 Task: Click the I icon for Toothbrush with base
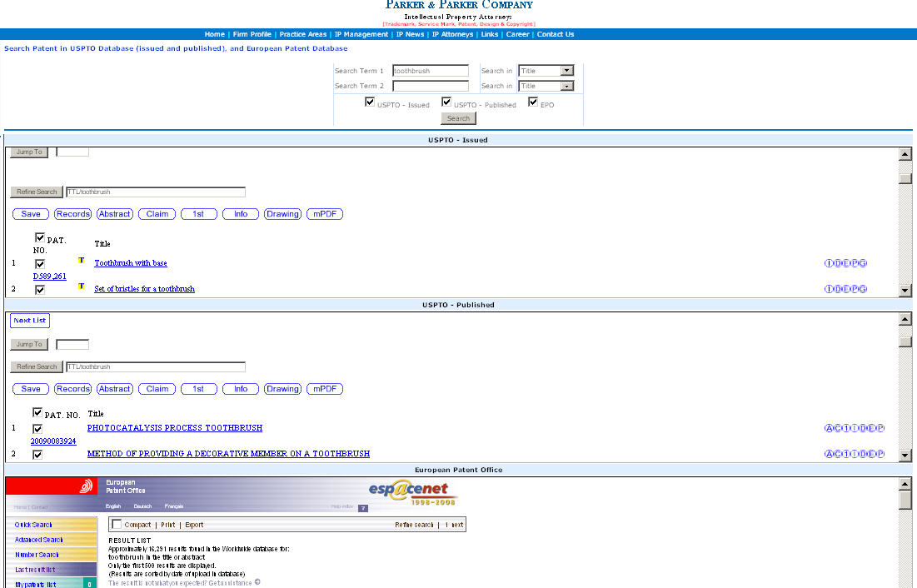pyautogui.click(x=828, y=263)
